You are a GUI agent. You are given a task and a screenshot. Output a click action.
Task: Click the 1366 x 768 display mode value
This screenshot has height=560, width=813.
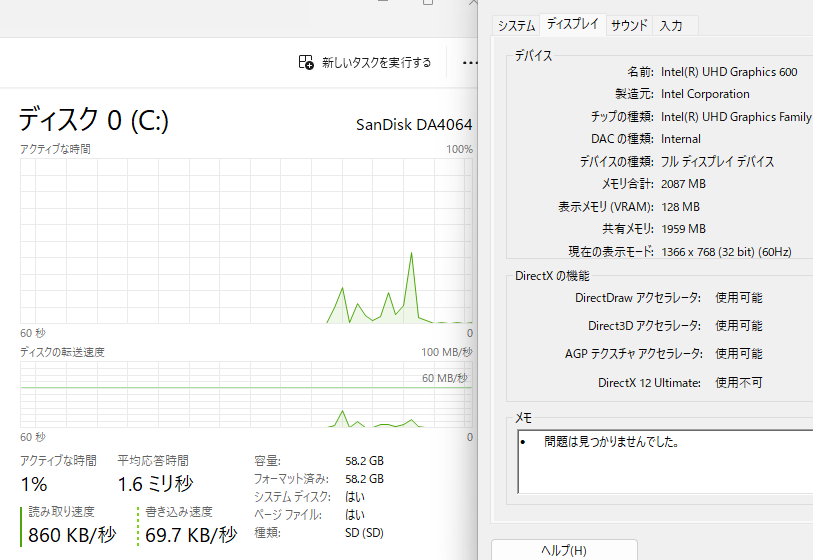coord(726,252)
